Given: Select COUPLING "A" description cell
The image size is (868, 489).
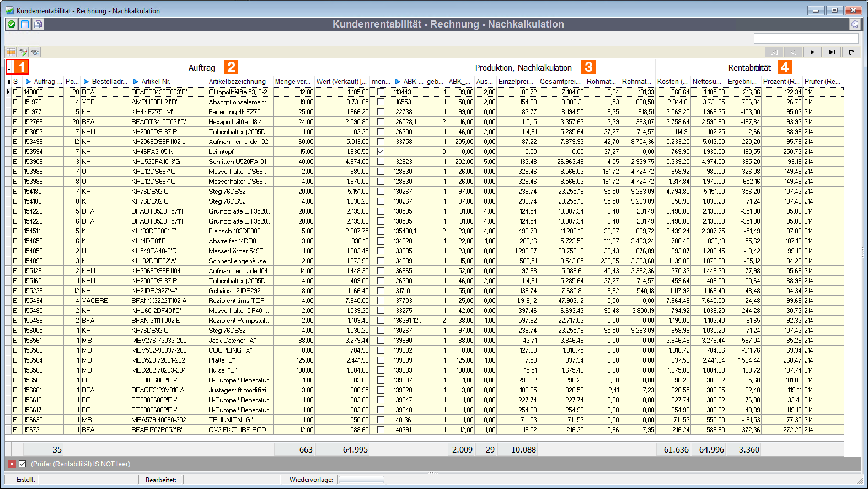Looking at the screenshot, I should (x=240, y=350).
